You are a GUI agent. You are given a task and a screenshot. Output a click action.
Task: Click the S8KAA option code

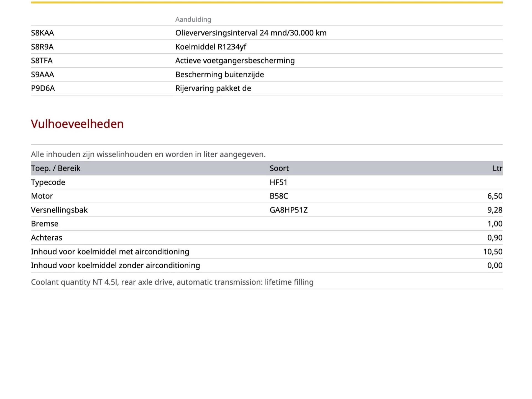[x=42, y=33]
